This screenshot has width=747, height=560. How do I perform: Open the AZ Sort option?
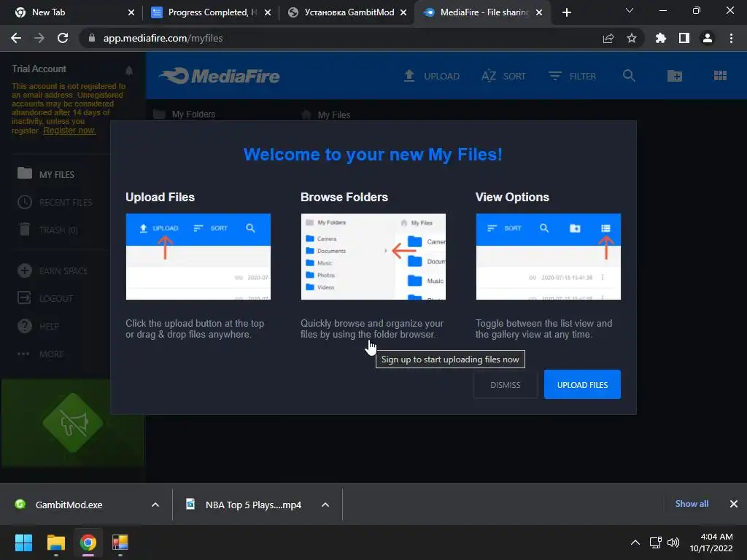point(503,76)
